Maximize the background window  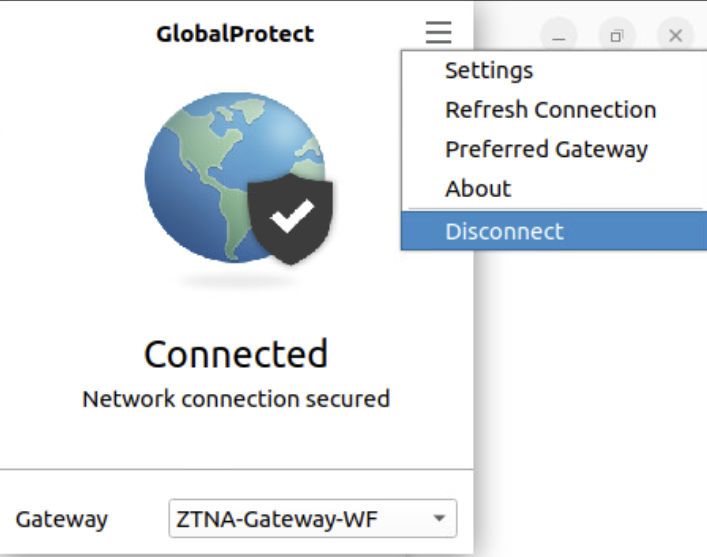coord(617,36)
